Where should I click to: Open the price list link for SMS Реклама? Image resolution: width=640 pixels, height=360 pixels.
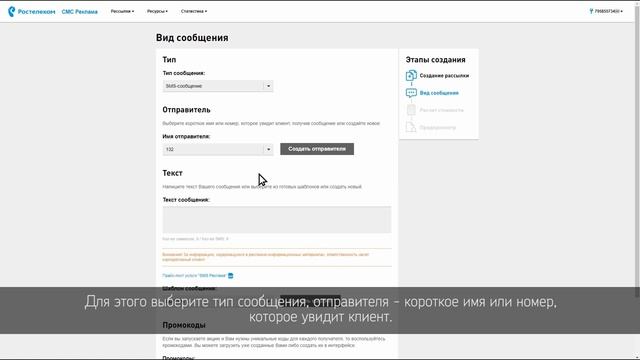tap(194, 276)
